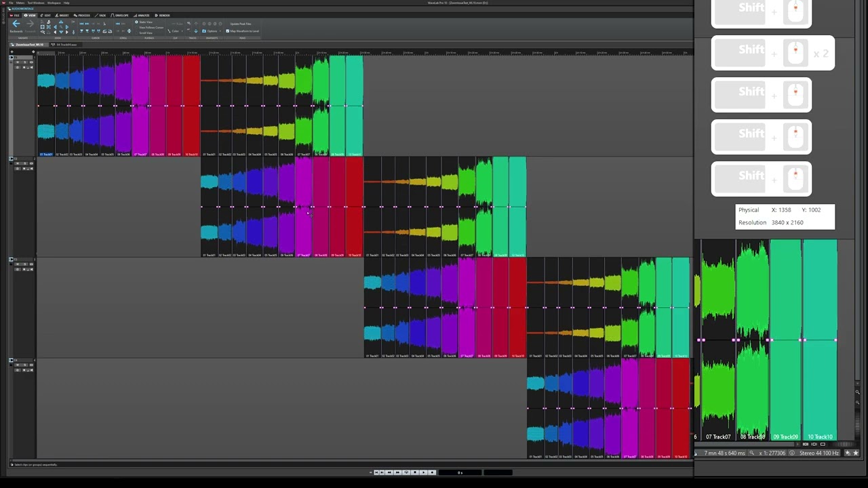Toggle the Map Waveform to Level checkbox

click(x=243, y=31)
